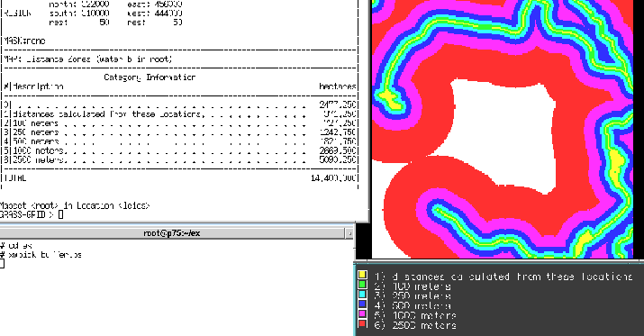Click the 'description' column header
The image size is (644, 336).
point(38,86)
